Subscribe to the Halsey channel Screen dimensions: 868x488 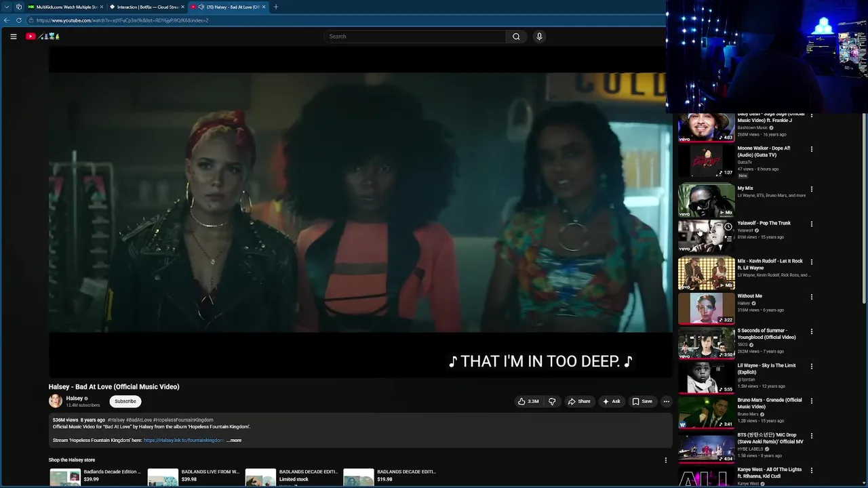[125, 401]
